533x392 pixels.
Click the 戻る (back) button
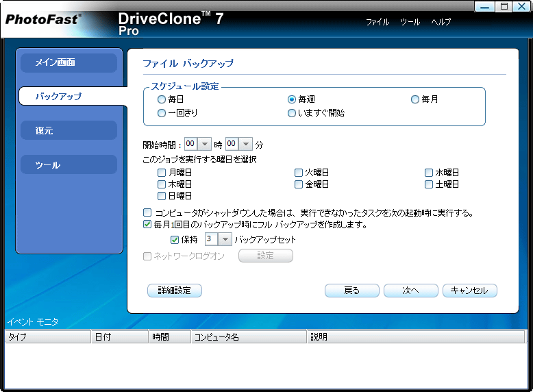[352, 291]
